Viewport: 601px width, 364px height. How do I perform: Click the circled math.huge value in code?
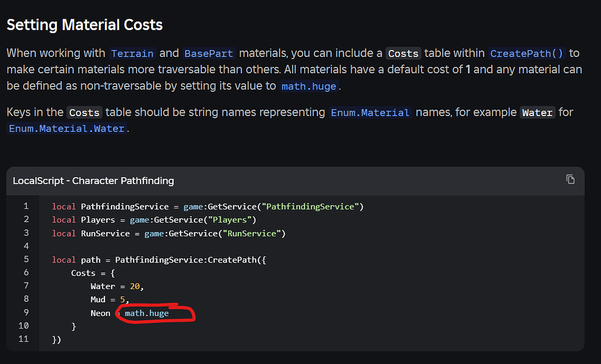point(147,313)
